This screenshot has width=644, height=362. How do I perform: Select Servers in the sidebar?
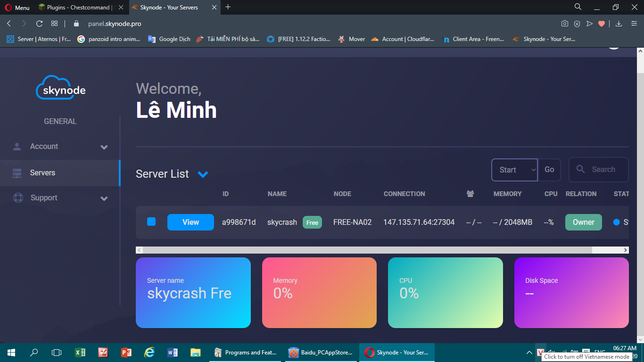[60, 173]
